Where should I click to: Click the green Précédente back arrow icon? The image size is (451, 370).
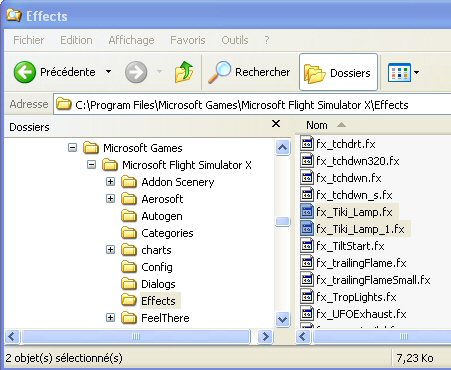pos(25,72)
